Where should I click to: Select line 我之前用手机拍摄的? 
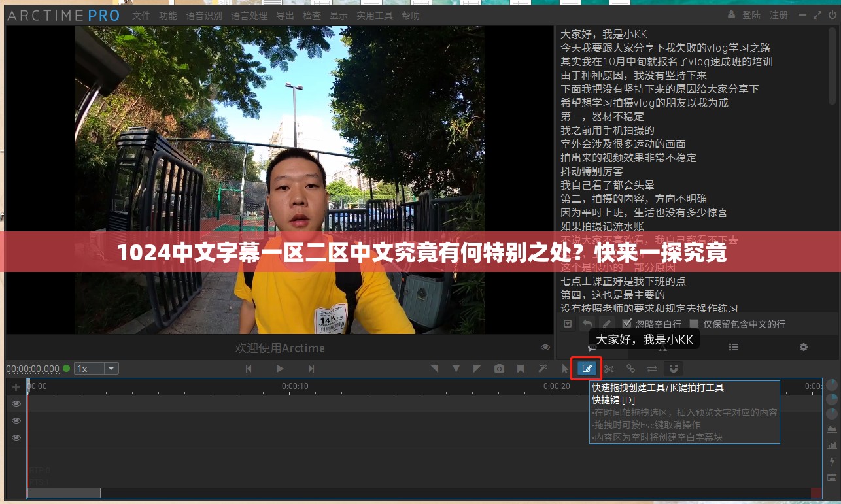click(x=608, y=130)
